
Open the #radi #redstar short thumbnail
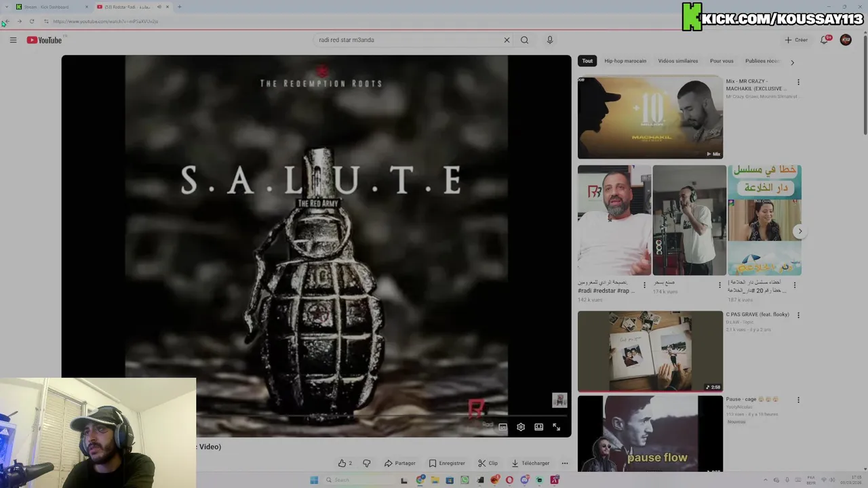614,220
